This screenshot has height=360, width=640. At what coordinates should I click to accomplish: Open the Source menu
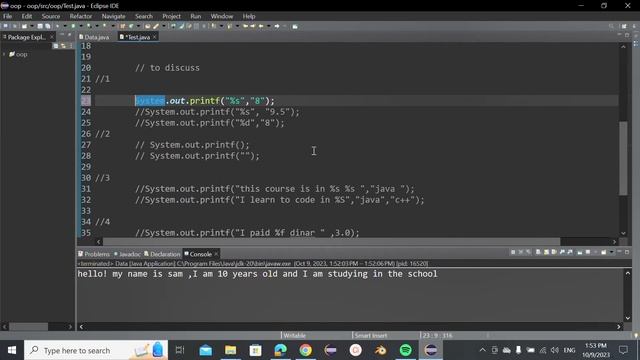click(51, 16)
